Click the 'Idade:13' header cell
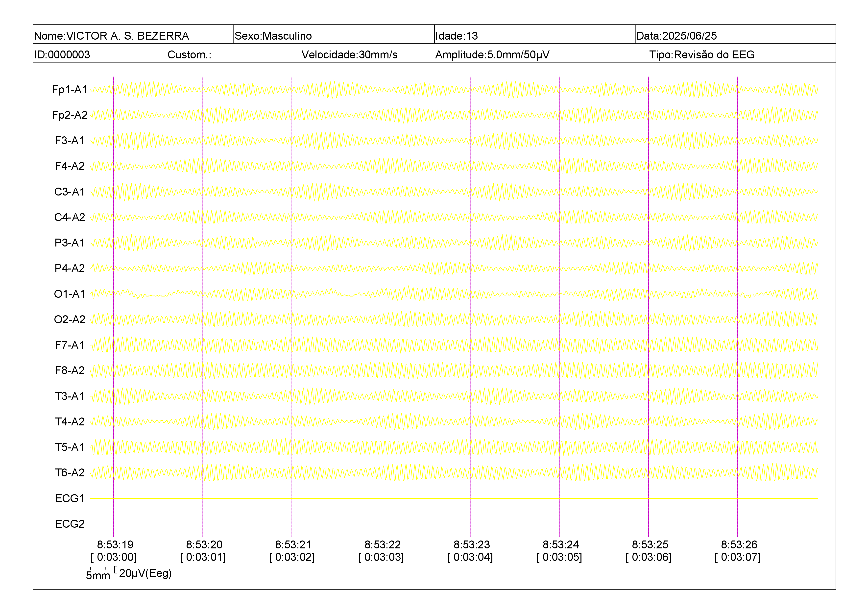 [x=534, y=34]
